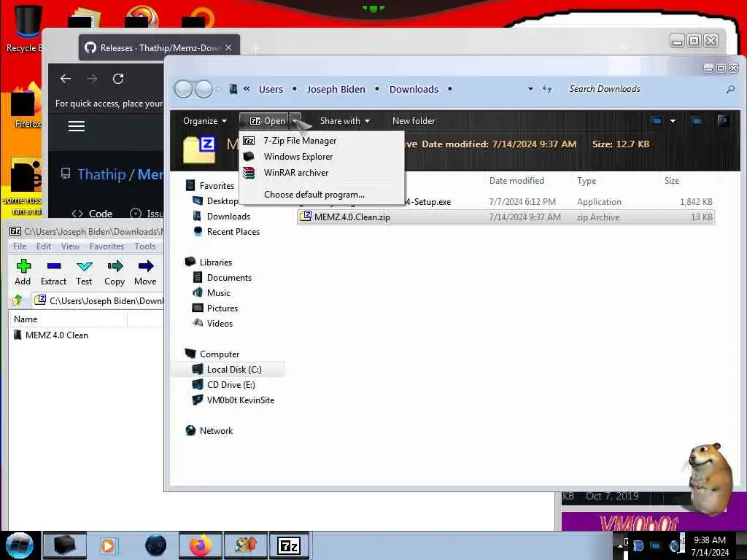This screenshot has height=560, width=747.
Task: Sort by Type column header
Action: tap(587, 181)
